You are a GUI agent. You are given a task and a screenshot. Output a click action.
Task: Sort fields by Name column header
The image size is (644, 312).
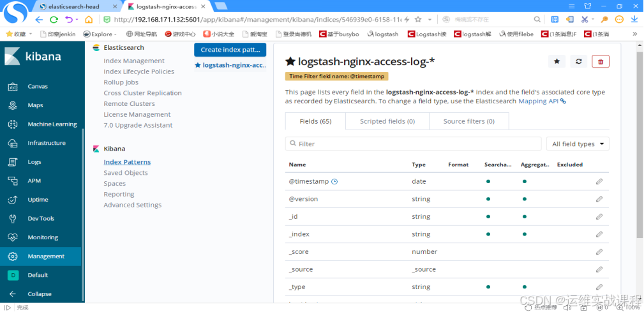point(297,165)
